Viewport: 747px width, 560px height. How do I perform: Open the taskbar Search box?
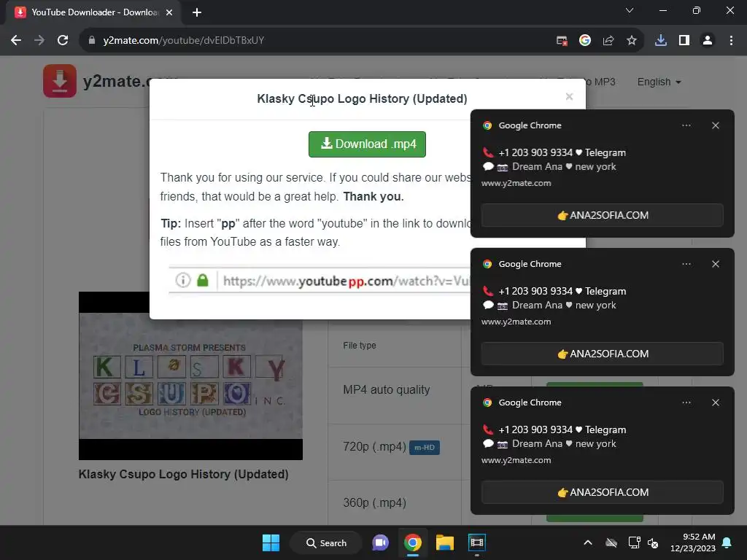tap(326, 542)
